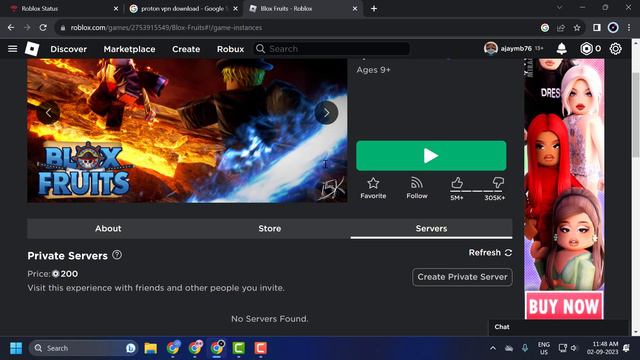Open Private Servers help question mark

point(117,255)
